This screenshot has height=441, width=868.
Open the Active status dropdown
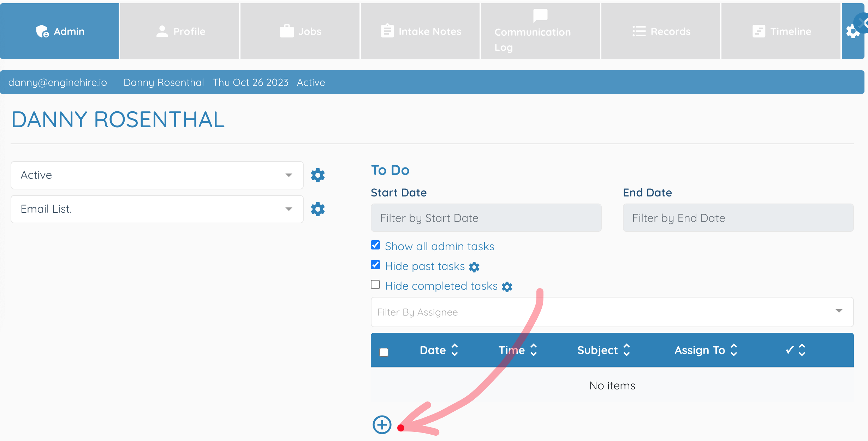[x=157, y=175]
